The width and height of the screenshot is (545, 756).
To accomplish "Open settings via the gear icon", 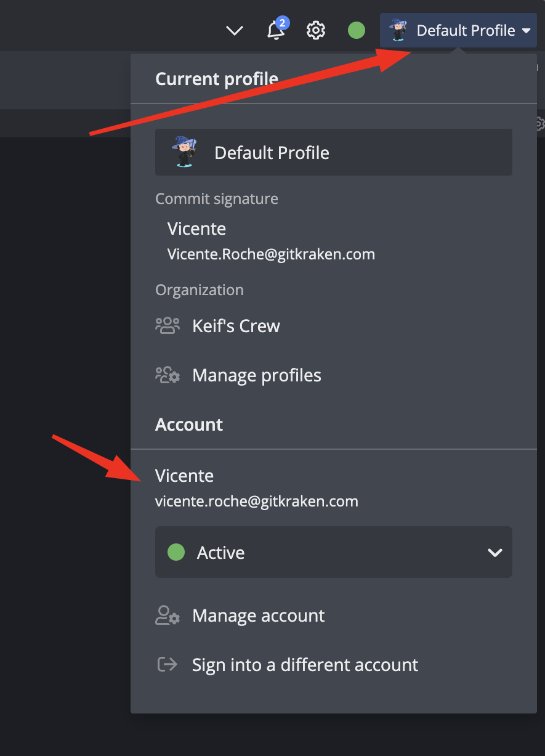I will coord(316,30).
